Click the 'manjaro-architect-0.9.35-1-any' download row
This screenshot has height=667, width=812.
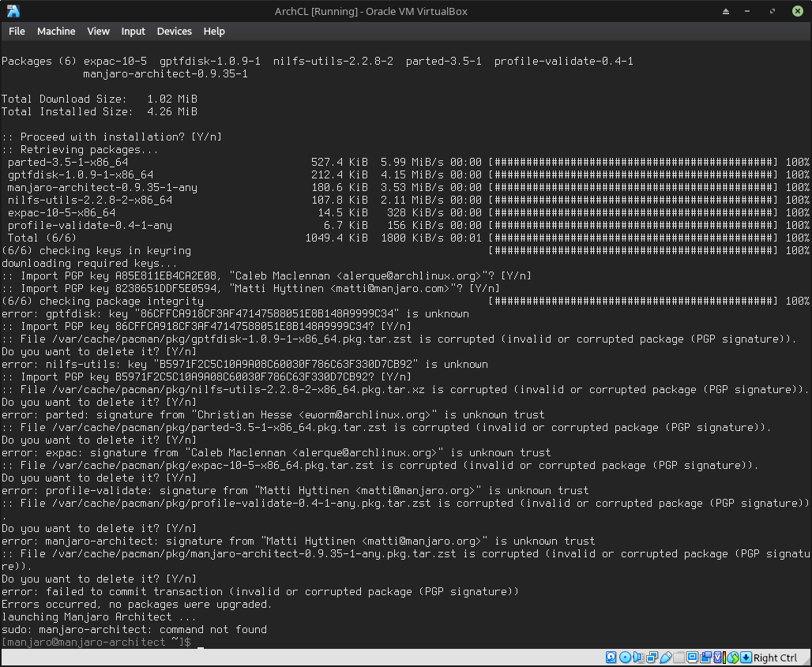pyautogui.click(x=408, y=187)
